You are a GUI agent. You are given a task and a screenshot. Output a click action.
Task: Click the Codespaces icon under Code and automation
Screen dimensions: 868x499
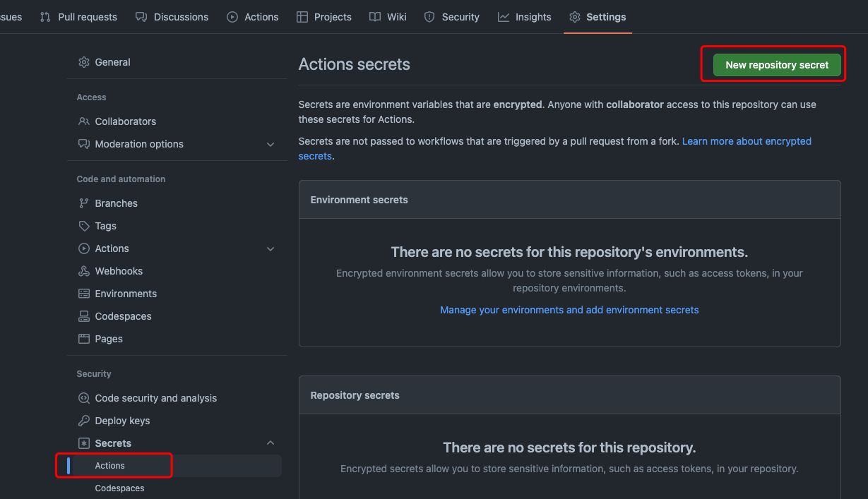[x=84, y=316]
